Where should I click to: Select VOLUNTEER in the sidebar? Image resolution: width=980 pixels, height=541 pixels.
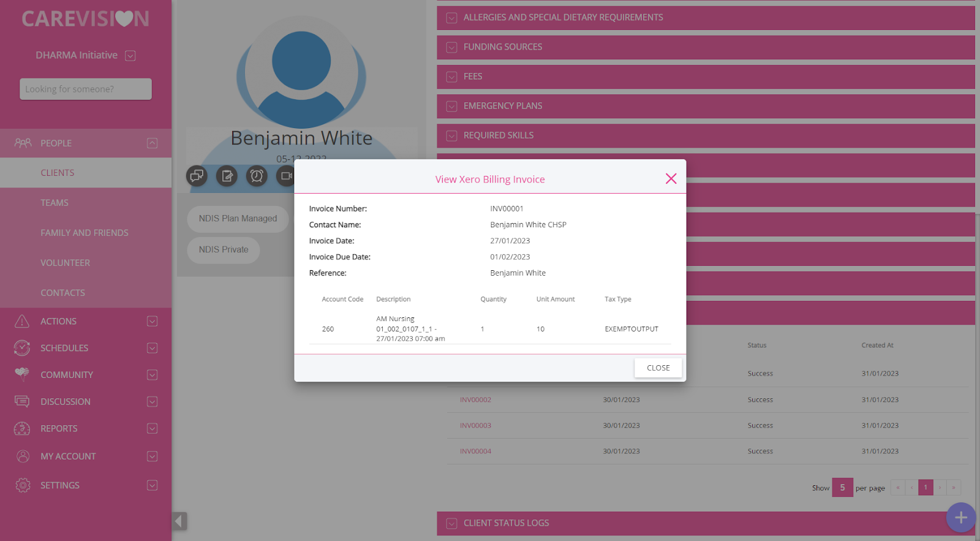tap(86, 263)
